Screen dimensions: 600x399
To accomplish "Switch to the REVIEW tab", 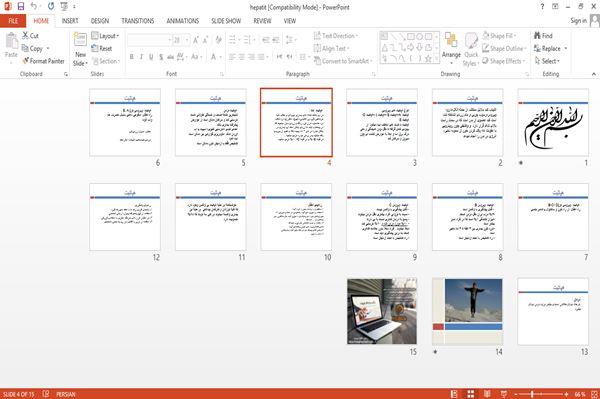I will (262, 21).
